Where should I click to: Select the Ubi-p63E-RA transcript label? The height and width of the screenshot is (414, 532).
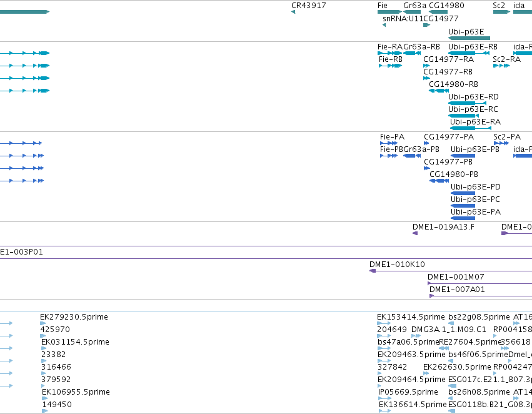[475, 122]
